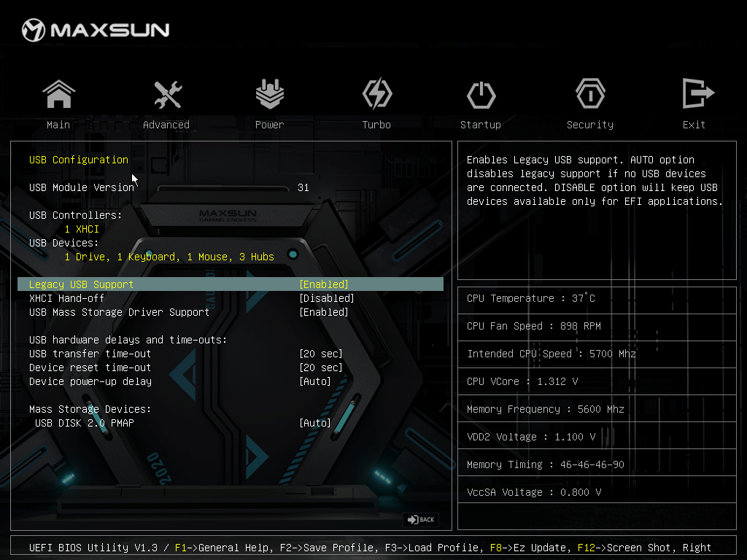Click USB hardware delays and time-outs heading
Viewport: 747px width, 560px height.
128,340
